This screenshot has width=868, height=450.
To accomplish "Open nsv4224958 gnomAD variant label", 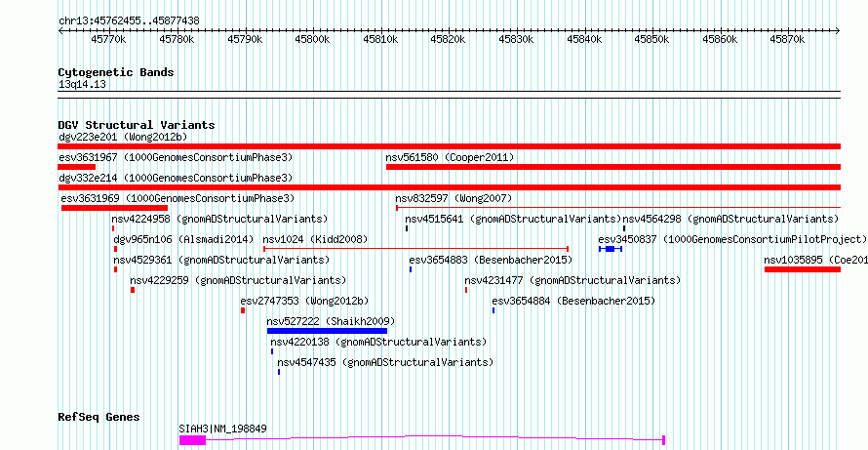I will (219, 219).
